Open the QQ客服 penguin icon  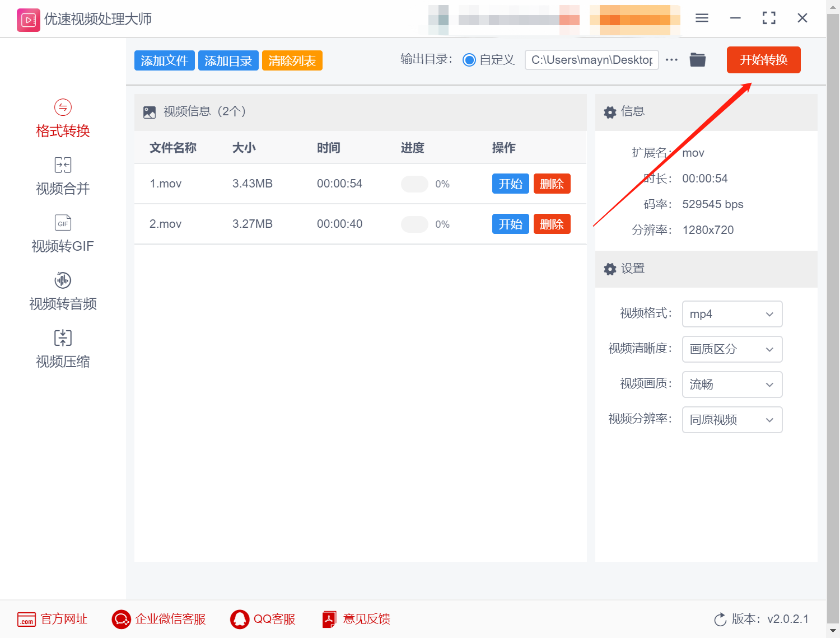pyautogui.click(x=240, y=620)
